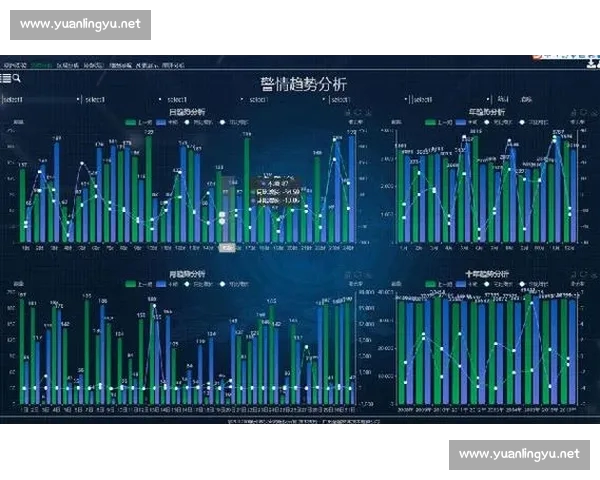Open the first select dropdown on the left
Screen dimensions: 600x480
tap(40, 100)
